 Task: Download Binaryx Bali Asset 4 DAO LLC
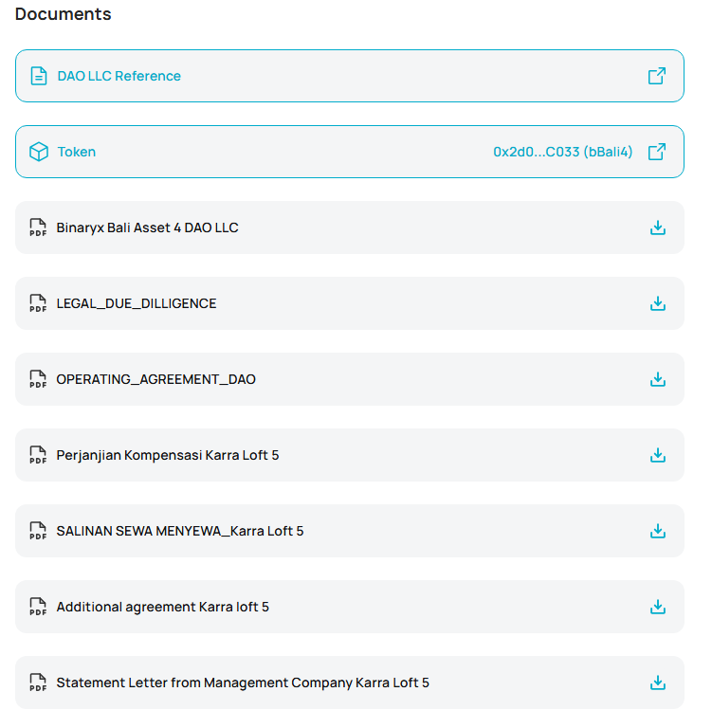tap(658, 227)
